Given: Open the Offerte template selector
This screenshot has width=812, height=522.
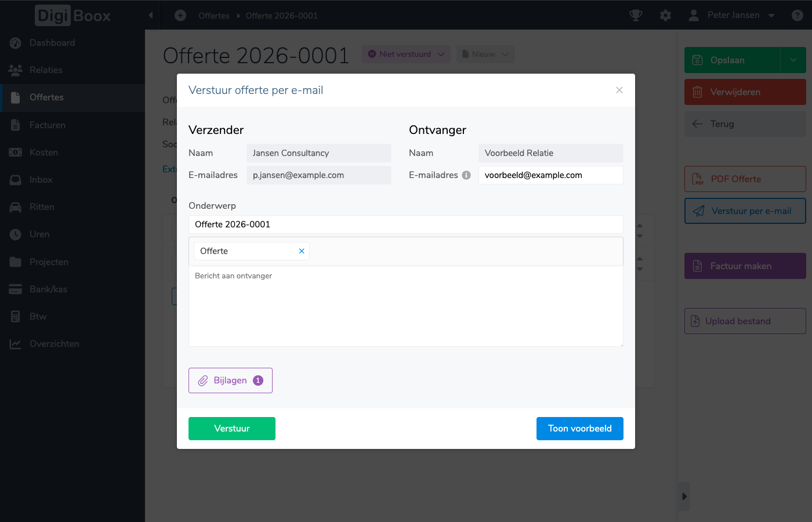Looking at the screenshot, I should click(x=246, y=251).
